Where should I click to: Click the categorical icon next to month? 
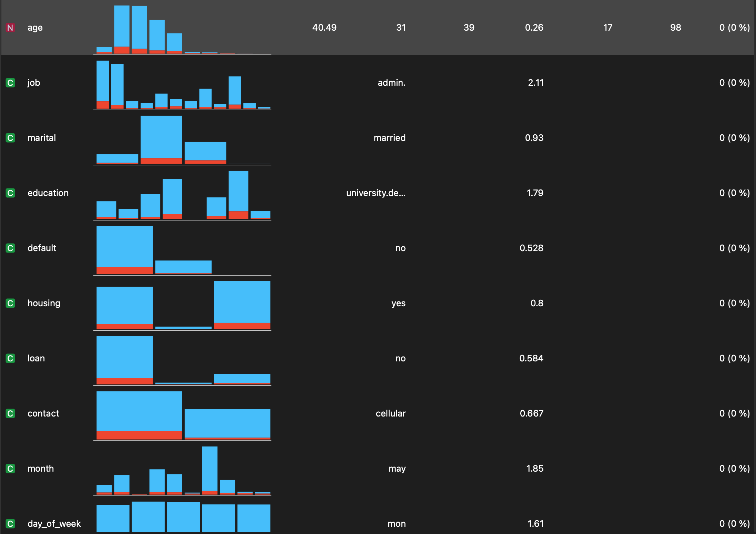tap(10, 469)
